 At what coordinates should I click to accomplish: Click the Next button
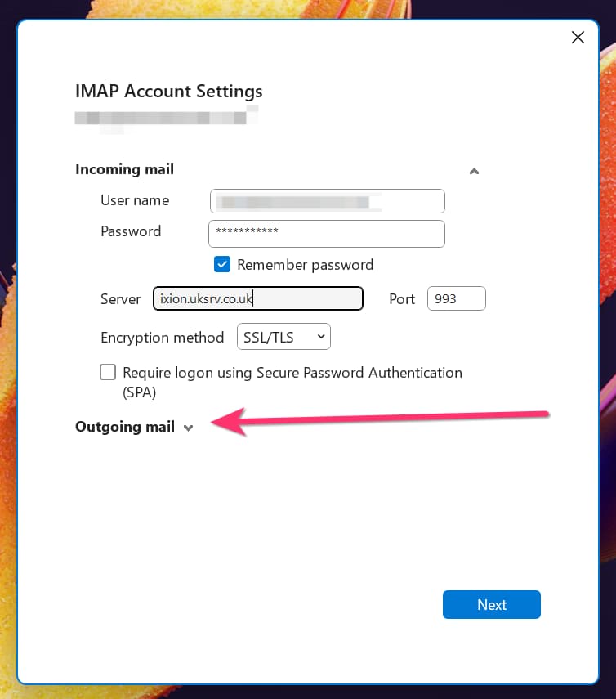491,604
